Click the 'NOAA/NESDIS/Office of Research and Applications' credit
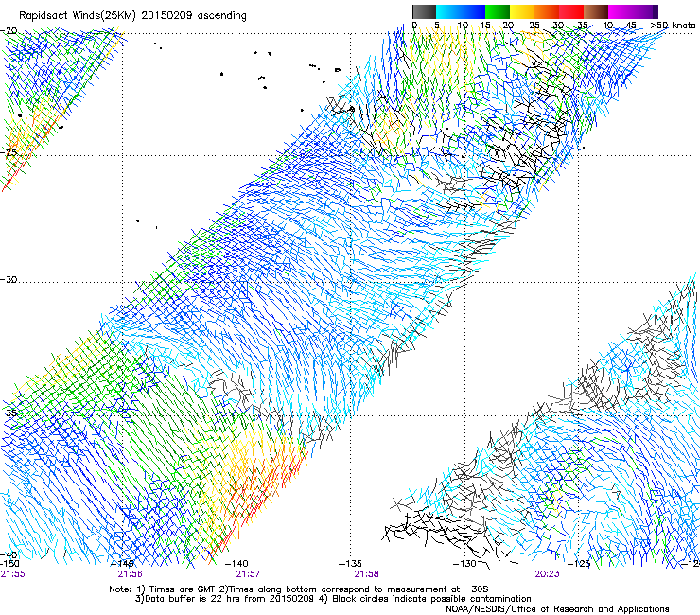700x615 pixels. tap(557, 609)
